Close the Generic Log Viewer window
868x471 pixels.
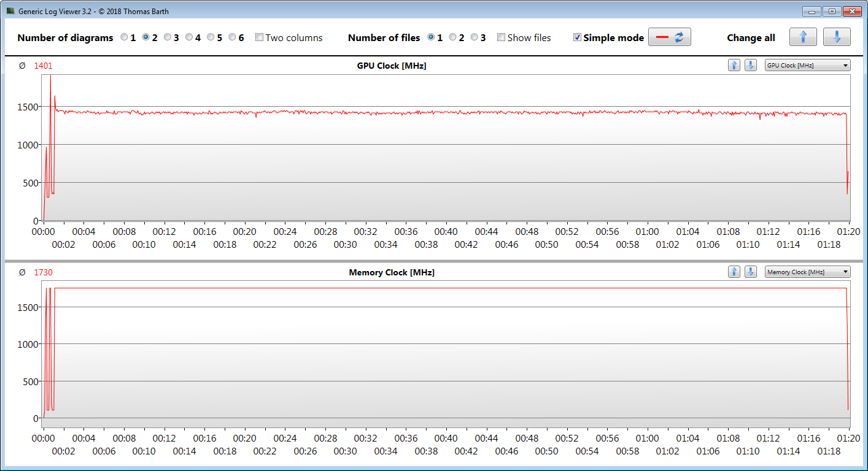tap(852, 11)
